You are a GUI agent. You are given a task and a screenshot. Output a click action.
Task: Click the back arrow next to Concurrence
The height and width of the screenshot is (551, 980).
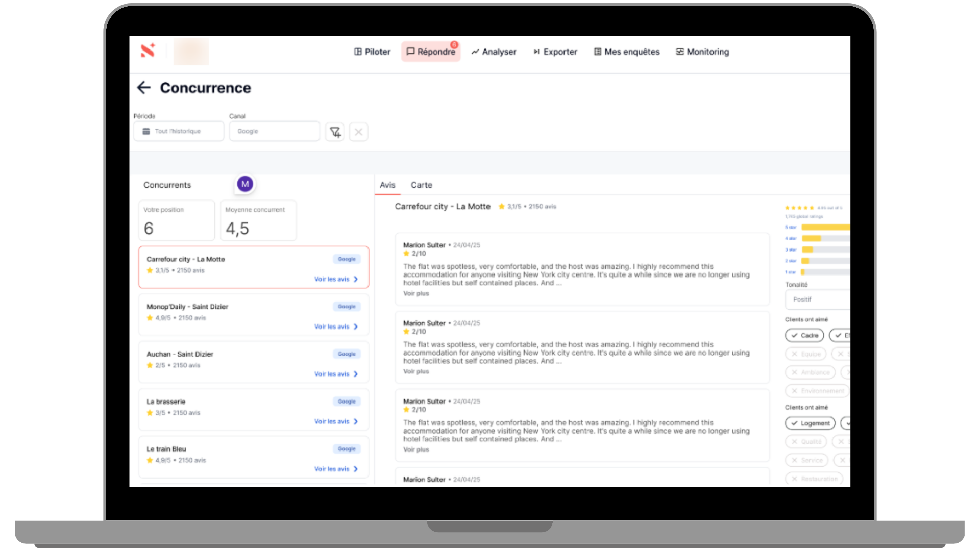(144, 88)
